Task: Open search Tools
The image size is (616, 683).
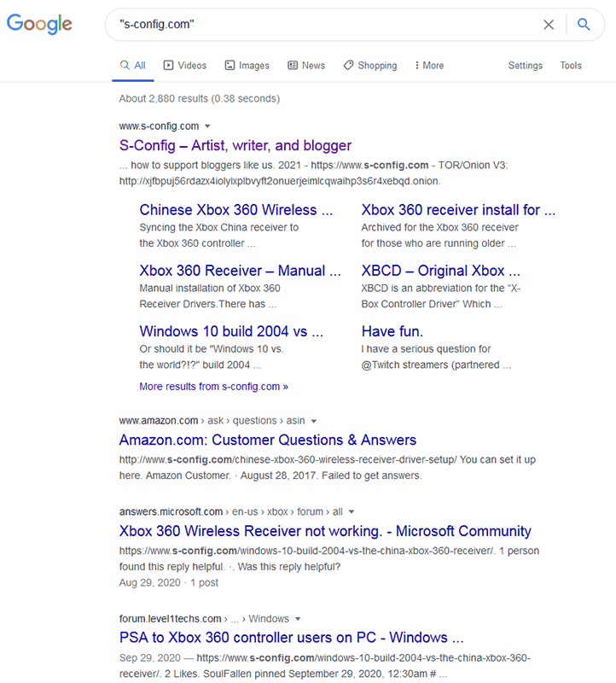Action: pyautogui.click(x=571, y=66)
